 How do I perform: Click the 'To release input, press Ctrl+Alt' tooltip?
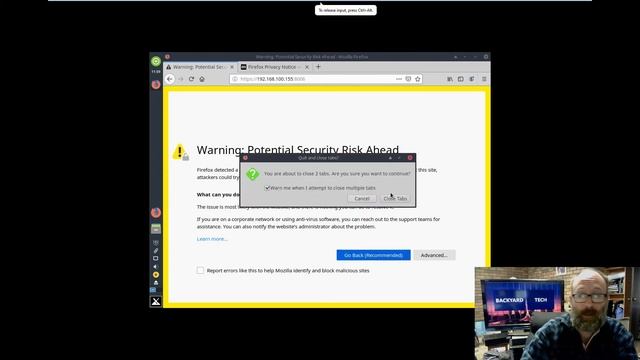(x=346, y=10)
